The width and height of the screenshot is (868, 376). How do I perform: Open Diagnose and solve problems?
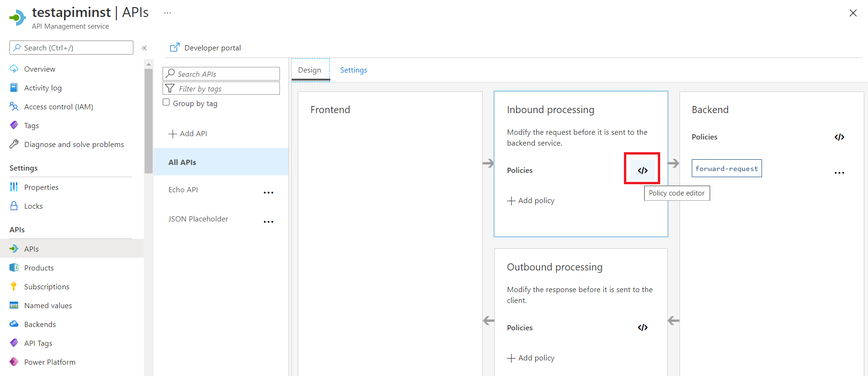point(74,144)
